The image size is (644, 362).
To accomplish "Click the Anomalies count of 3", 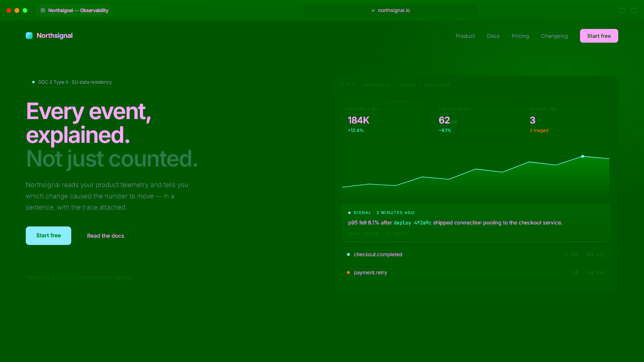I will coord(533,120).
